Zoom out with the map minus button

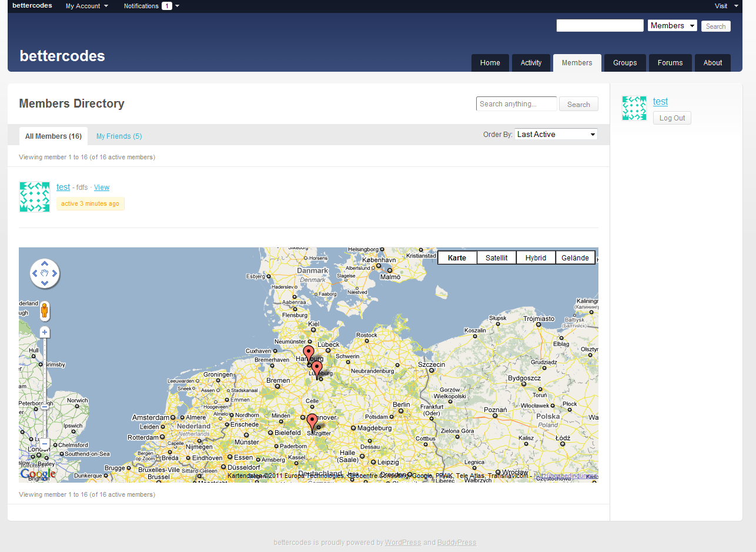45,444
